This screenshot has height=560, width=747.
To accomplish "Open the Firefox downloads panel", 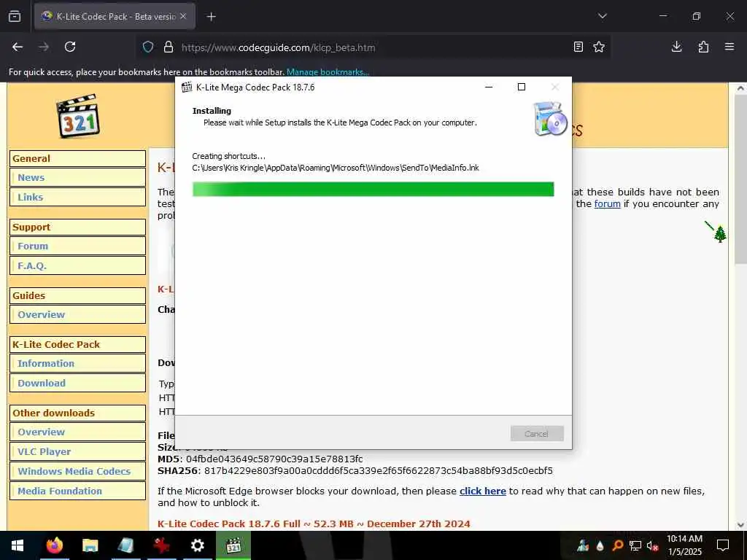I will coord(676,47).
